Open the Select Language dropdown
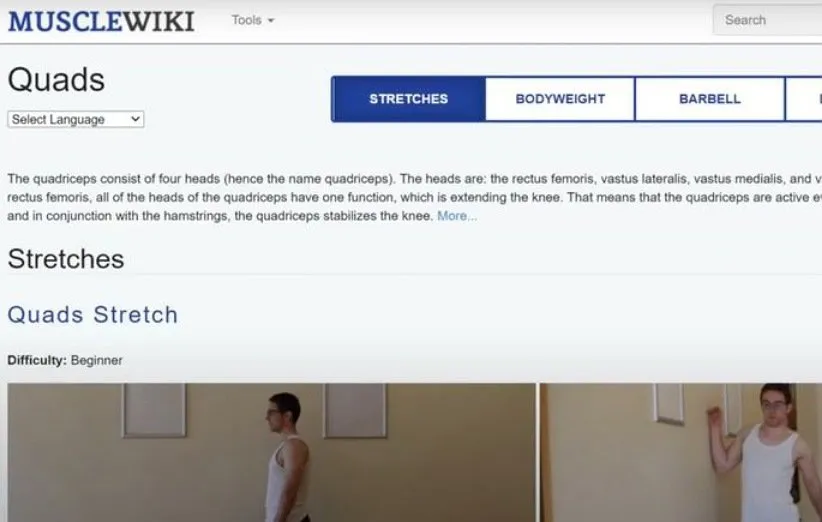 click(x=76, y=119)
